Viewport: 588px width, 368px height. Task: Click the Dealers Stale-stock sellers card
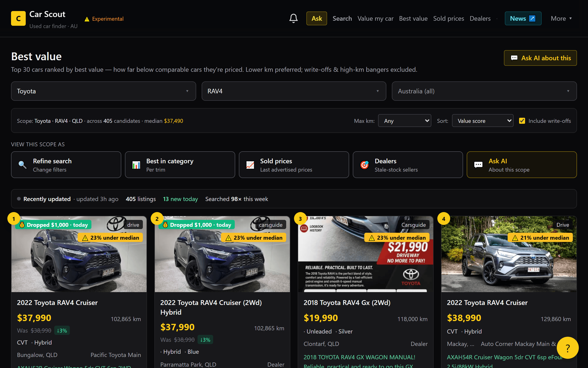tap(408, 165)
